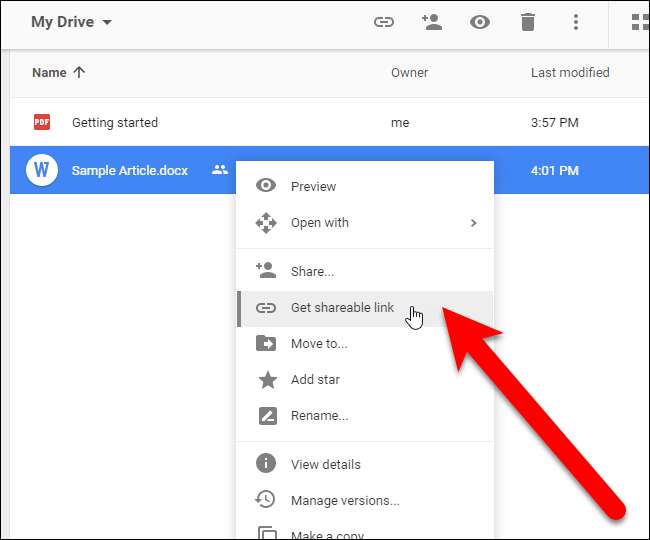
Task: Open the three-dot more actions menu
Action: pyautogui.click(x=575, y=22)
